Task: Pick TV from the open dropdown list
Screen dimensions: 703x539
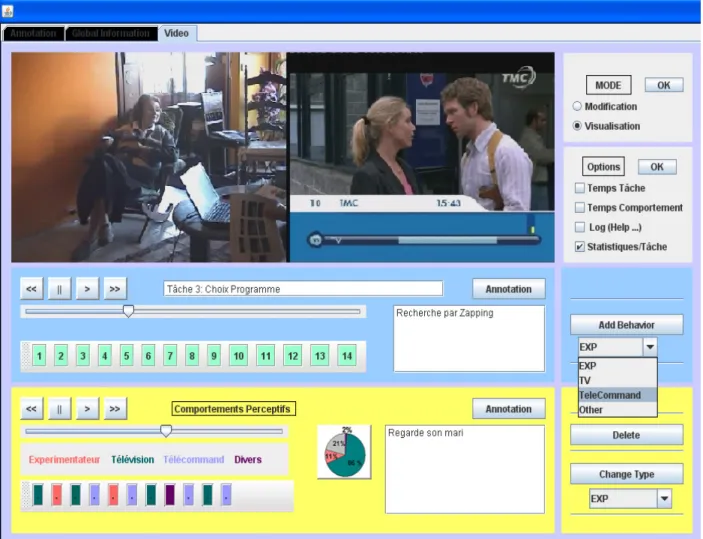Action: click(617, 381)
